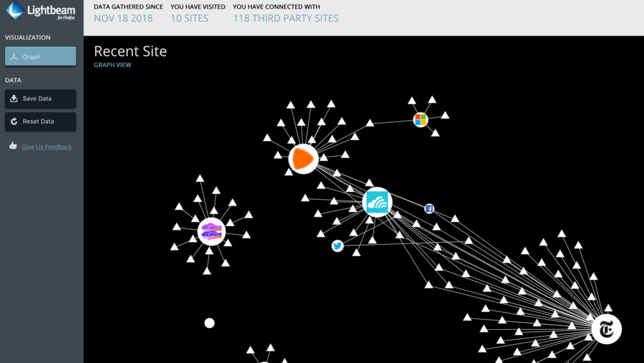Image resolution: width=644 pixels, height=363 pixels.
Task: Click the circular arrow icon on Reset Data
Action: 14,121
